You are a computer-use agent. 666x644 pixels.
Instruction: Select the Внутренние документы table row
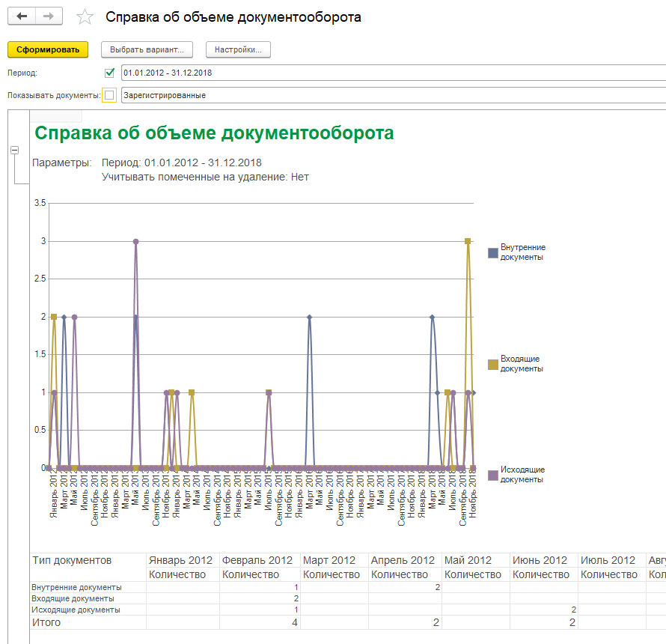point(76,587)
